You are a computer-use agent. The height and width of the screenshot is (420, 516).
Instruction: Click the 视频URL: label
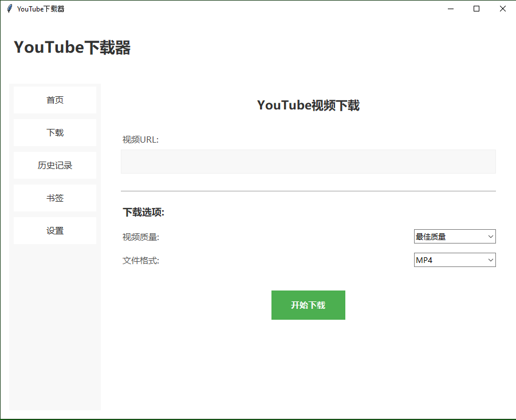coord(140,140)
